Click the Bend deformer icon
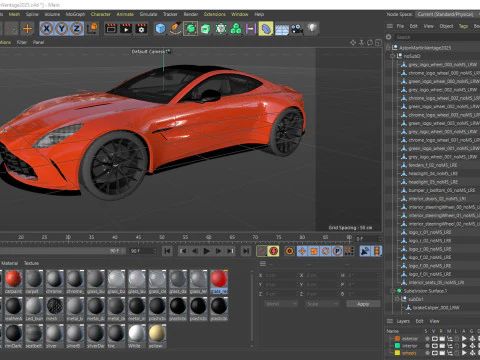Screen dimensions: 480x360 (266, 29)
